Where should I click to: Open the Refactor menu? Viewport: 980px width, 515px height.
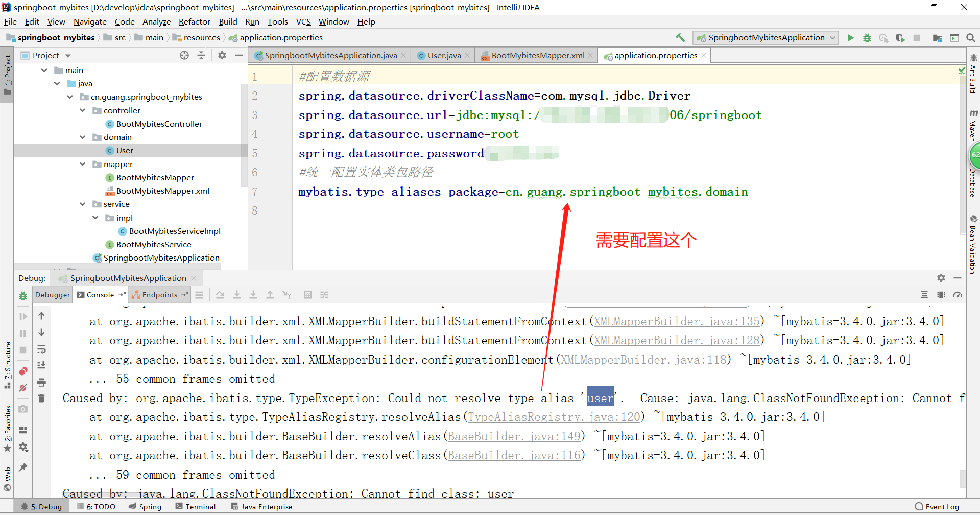tap(194, 21)
